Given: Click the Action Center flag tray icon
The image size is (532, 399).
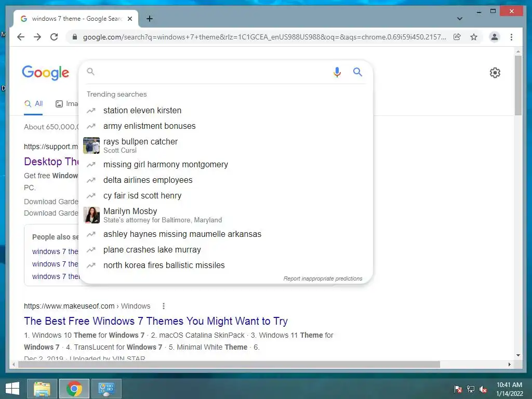Looking at the screenshot, I should click(x=458, y=389).
